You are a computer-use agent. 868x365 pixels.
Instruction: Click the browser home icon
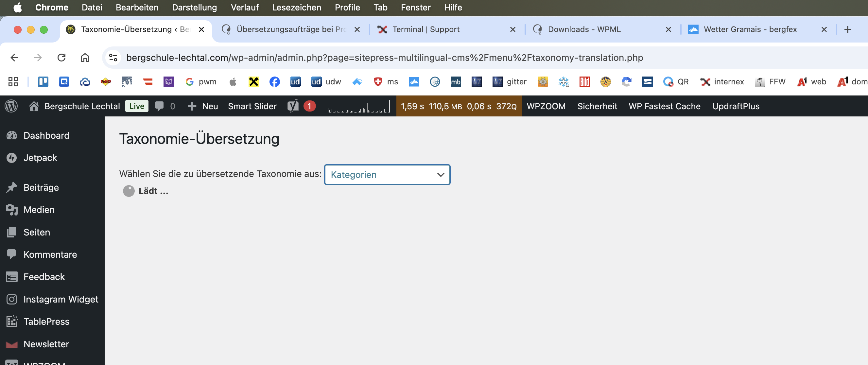tap(85, 58)
